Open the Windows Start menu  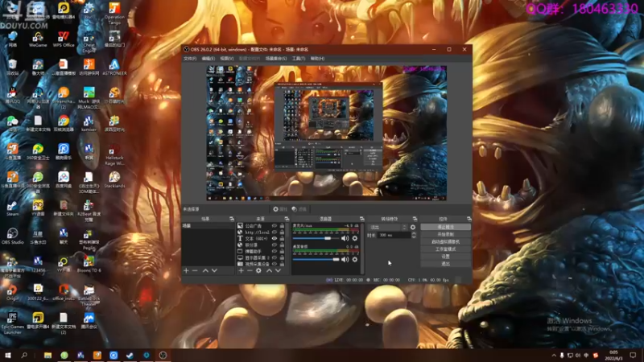(8, 356)
